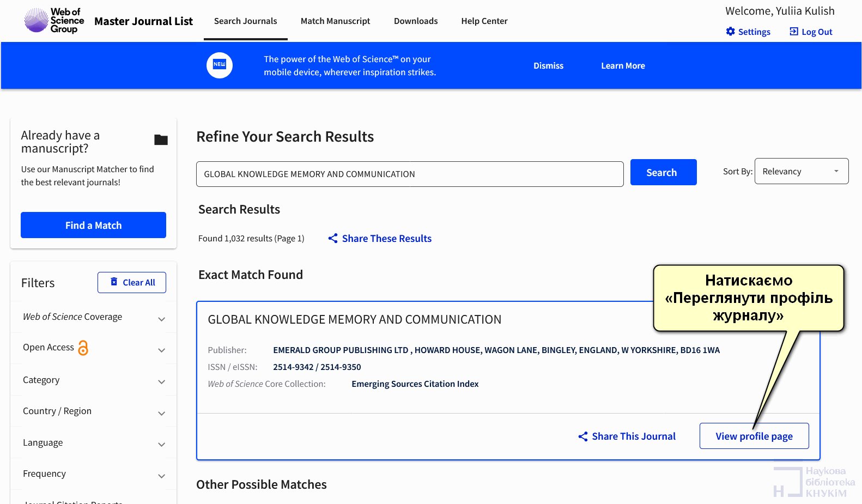The height and width of the screenshot is (504, 862).
Task: Click the journal search input field
Action: click(x=409, y=174)
